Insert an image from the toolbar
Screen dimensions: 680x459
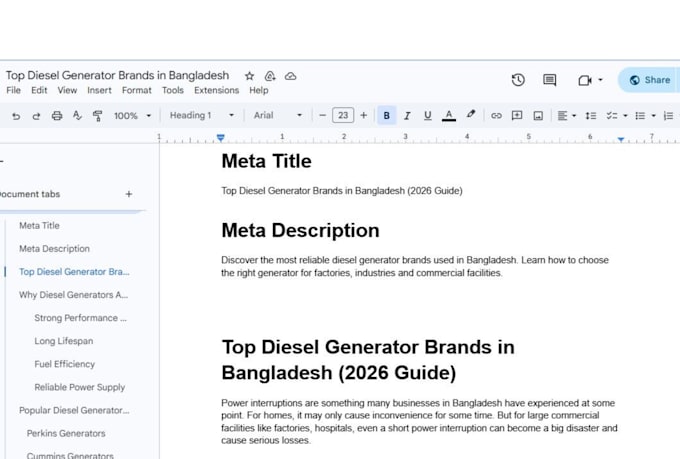538,116
